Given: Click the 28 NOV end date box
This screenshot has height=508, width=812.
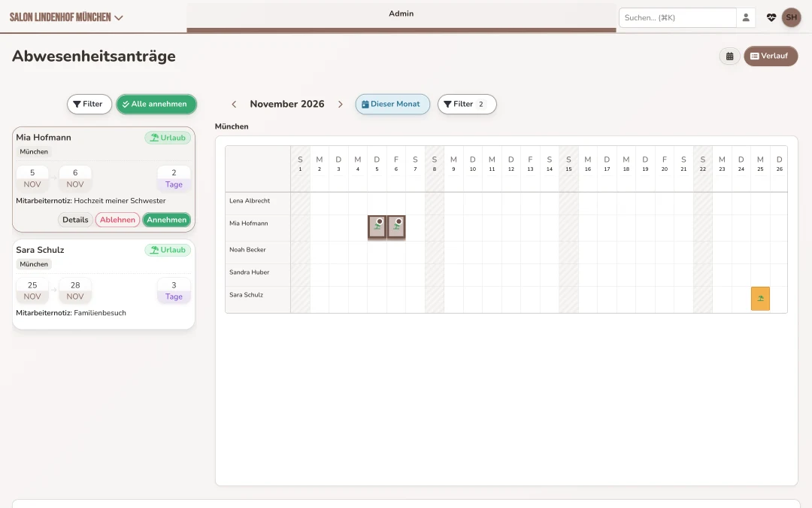Looking at the screenshot, I should pos(75,291).
